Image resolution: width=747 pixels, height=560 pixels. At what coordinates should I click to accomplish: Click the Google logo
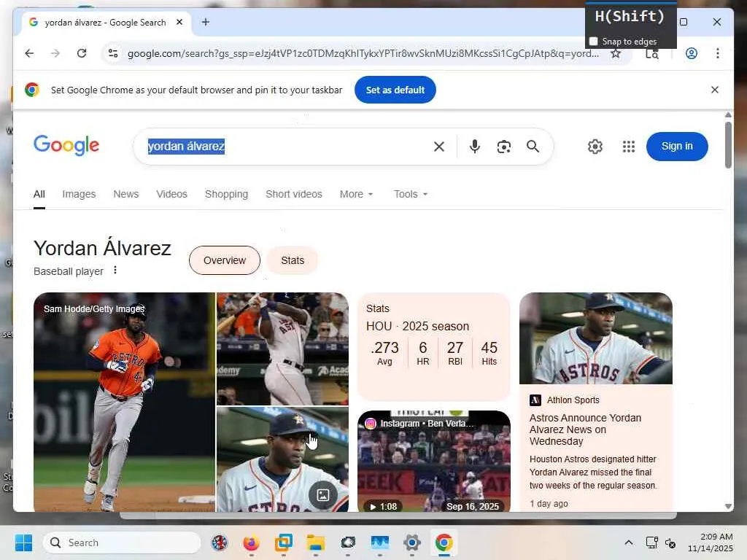(x=66, y=145)
